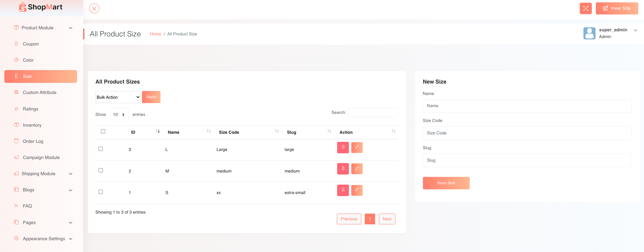Screen dimensions: 644x252
Task: Tick the checkbox for the Large row
Action: (101, 149)
